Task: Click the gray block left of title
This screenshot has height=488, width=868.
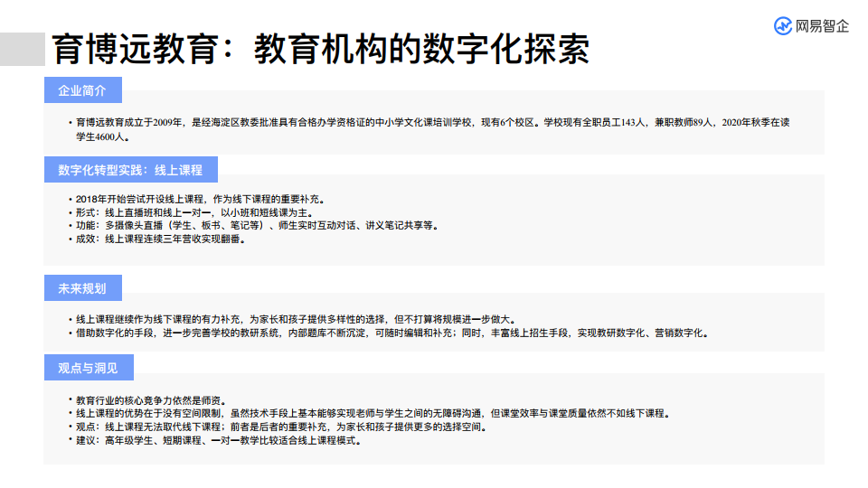Action: point(23,50)
